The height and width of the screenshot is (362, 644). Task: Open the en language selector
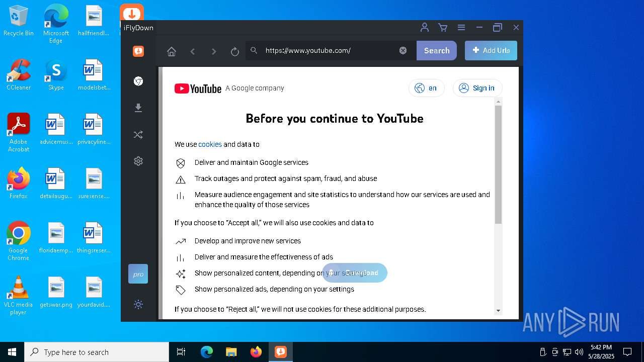pos(427,88)
